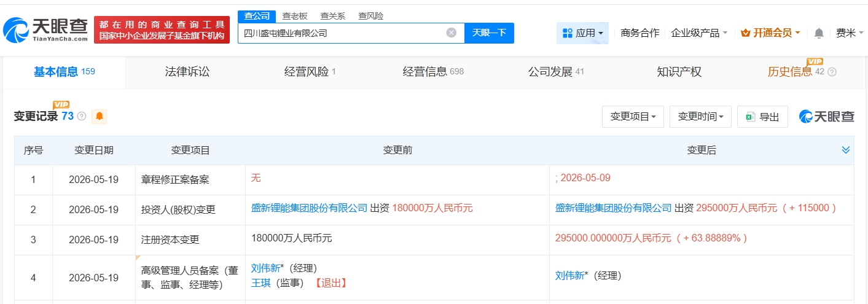Open 盛新锂能集团股份有限公司 link in 变更后 column
Image resolution: width=868 pixels, height=304 pixels.
(x=613, y=208)
